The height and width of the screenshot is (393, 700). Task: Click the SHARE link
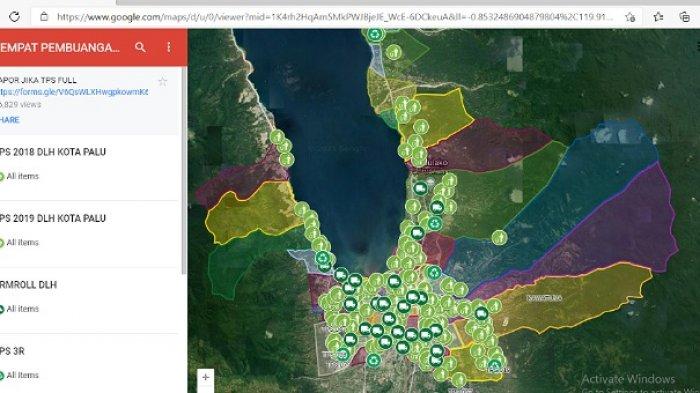tap(9, 120)
